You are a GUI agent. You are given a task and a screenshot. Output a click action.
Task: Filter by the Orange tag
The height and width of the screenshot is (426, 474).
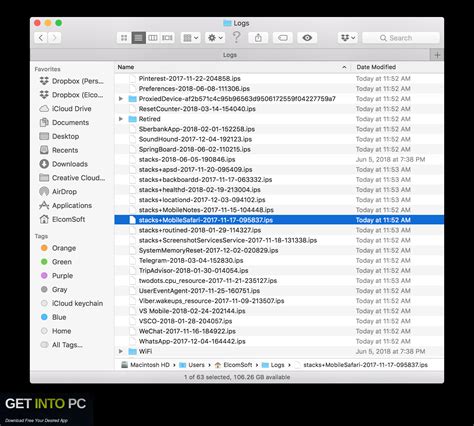(58, 248)
